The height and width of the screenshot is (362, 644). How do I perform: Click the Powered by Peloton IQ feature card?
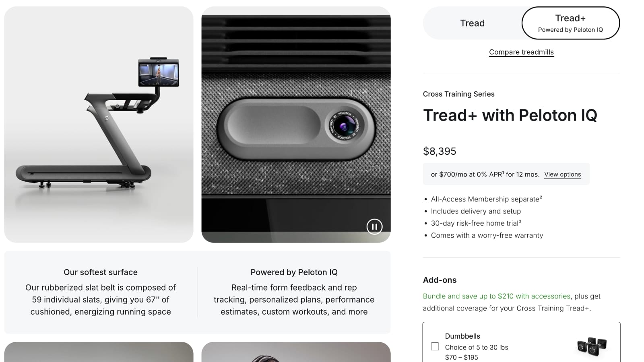294,292
